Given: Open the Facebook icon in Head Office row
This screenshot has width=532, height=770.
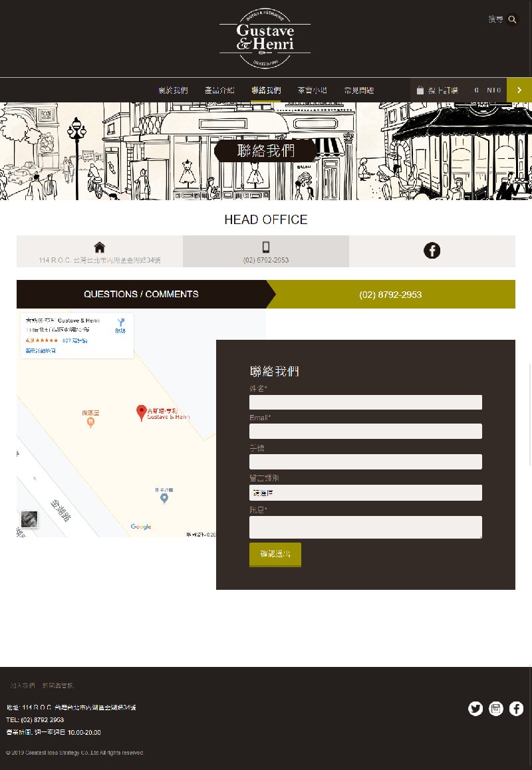Looking at the screenshot, I should 432,251.
